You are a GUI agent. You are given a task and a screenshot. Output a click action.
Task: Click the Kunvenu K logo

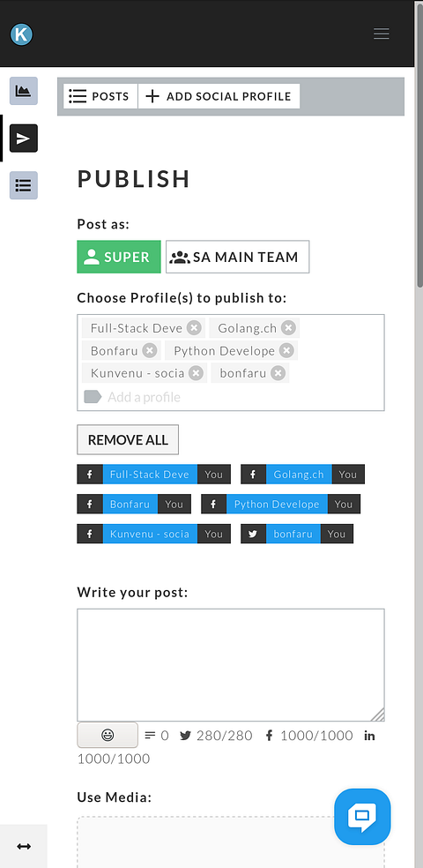point(21,34)
